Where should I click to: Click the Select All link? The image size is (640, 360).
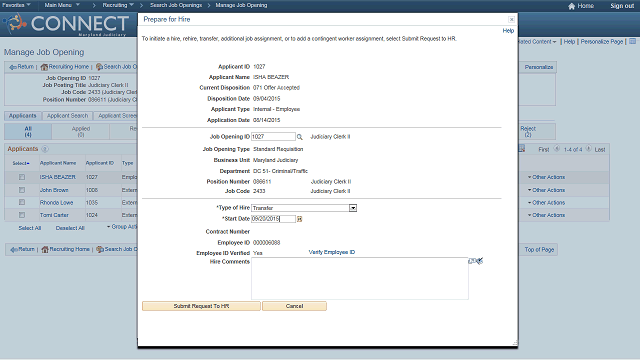[30, 228]
